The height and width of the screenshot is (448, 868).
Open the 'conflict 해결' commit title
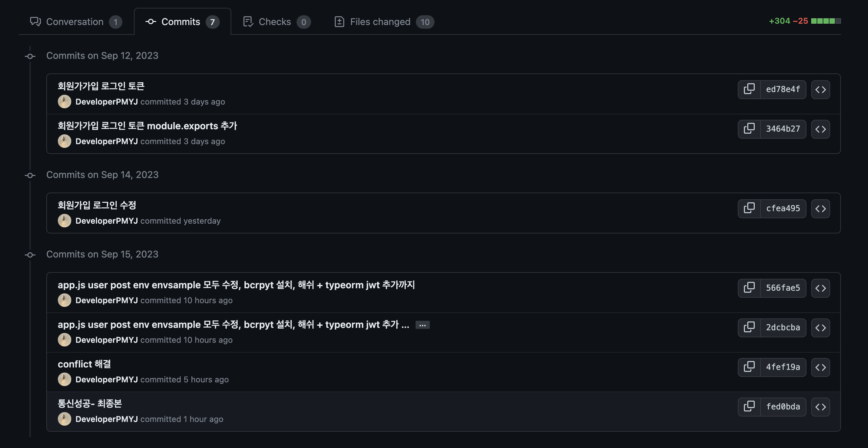(x=84, y=364)
